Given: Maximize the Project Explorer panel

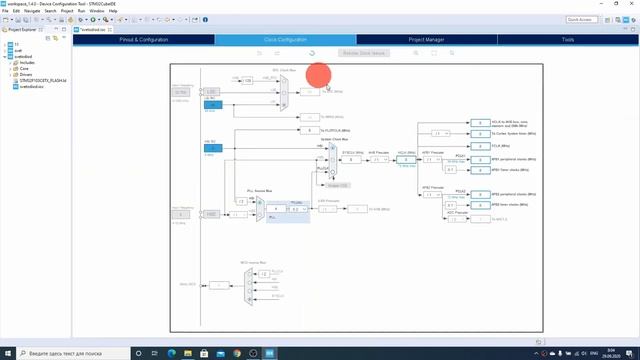Looking at the screenshot, I should tap(64, 29).
